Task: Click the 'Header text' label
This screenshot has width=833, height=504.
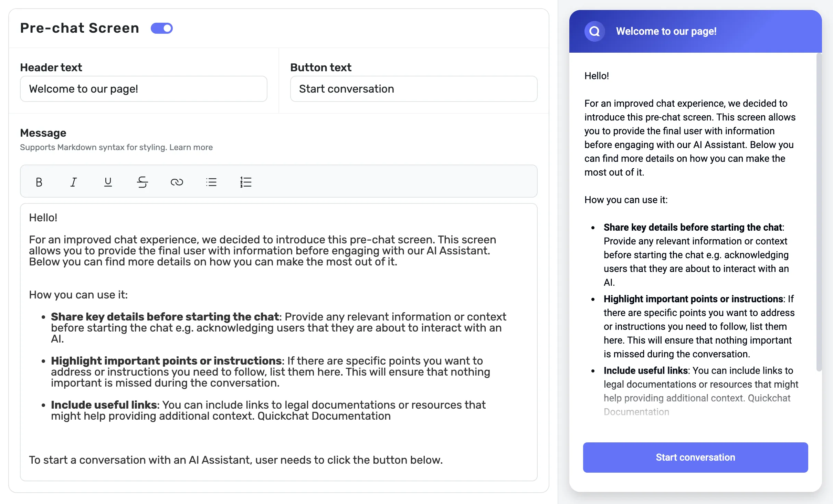Action: (51, 67)
